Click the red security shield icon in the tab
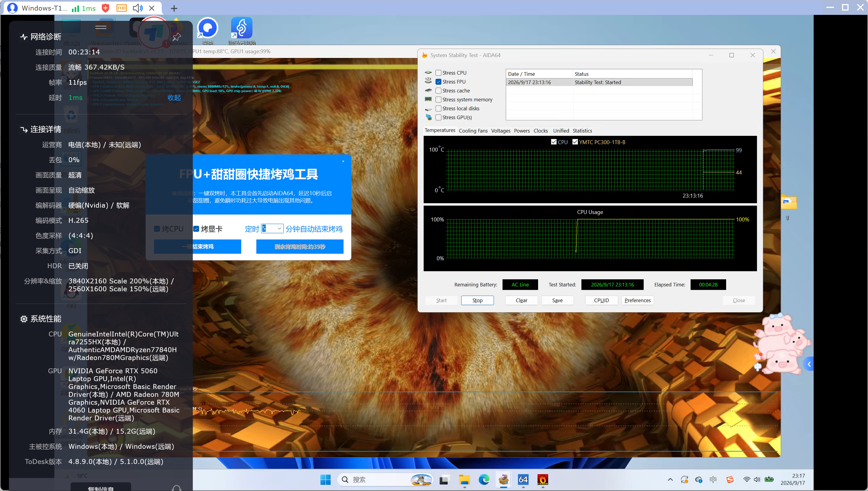868x491 pixels. (105, 8)
